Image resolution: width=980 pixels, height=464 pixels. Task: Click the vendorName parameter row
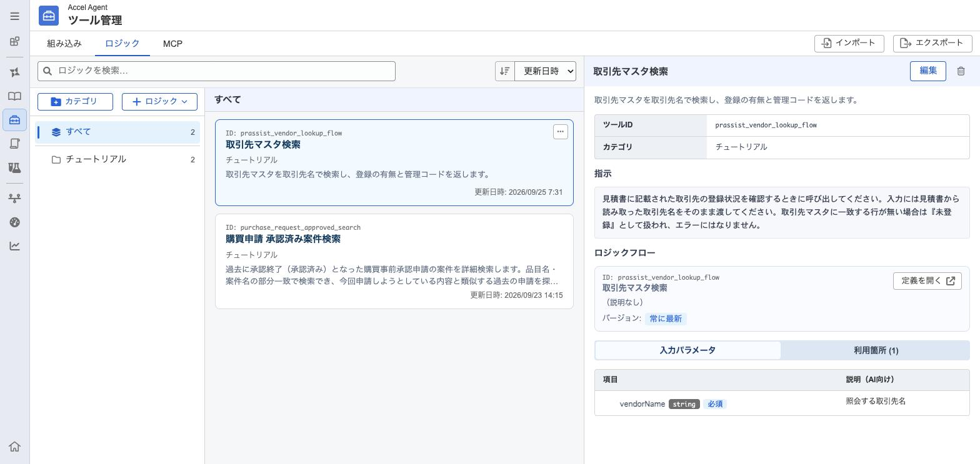tap(782, 403)
